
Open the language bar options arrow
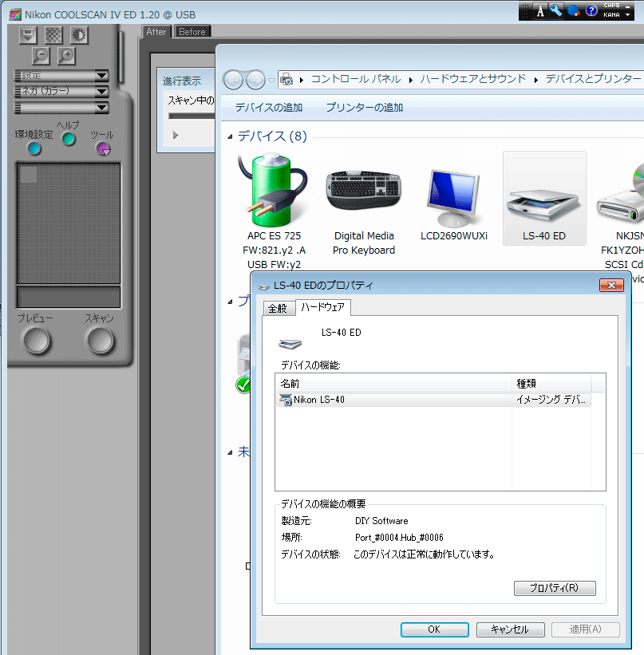(628, 14)
